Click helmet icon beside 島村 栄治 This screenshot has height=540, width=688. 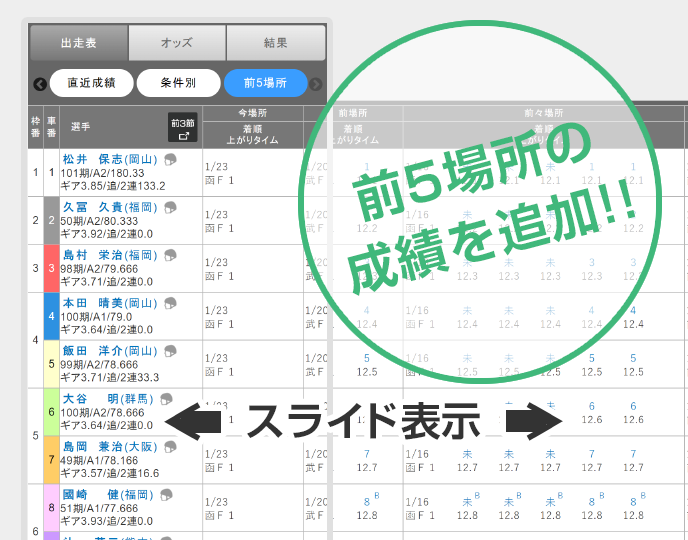tap(170, 255)
